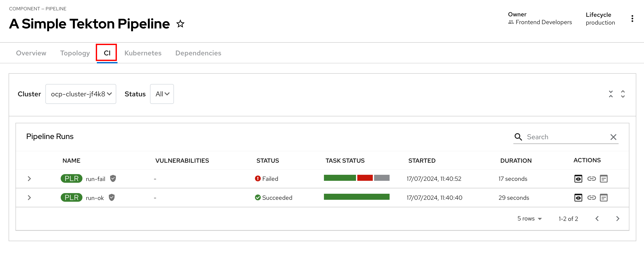Open the Cluster dropdown ocp-cluster-jf4k8
Image resolution: width=644 pixels, height=253 pixels.
[81, 94]
